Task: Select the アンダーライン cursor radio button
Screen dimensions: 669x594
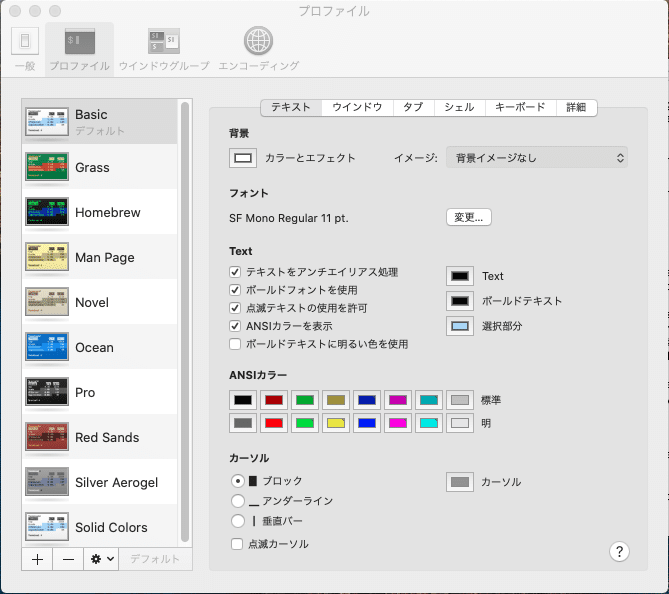Action: click(238, 501)
